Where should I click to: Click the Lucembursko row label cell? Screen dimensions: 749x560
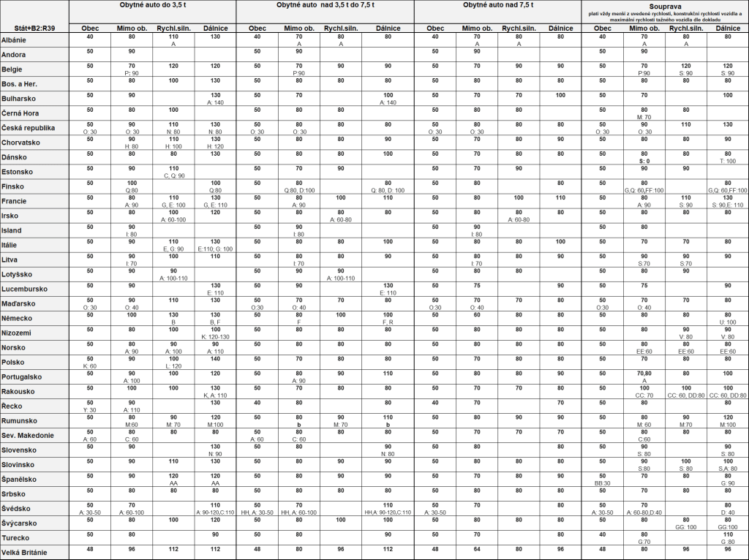pyautogui.click(x=34, y=290)
